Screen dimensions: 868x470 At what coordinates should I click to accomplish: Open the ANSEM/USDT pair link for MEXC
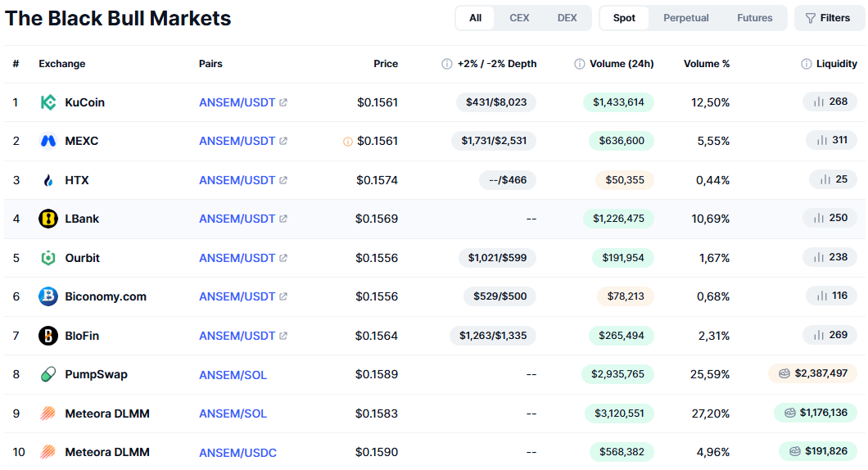(237, 141)
